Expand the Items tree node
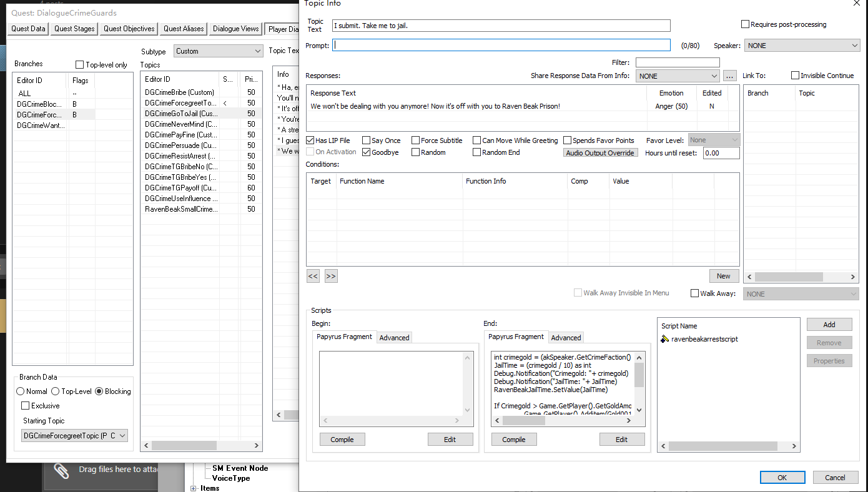This screenshot has height=492, width=868. [x=194, y=488]
